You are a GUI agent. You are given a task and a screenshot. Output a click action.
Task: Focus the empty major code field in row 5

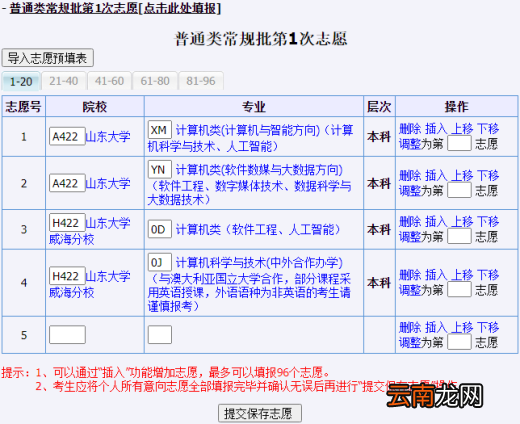[x=160, y=335]
